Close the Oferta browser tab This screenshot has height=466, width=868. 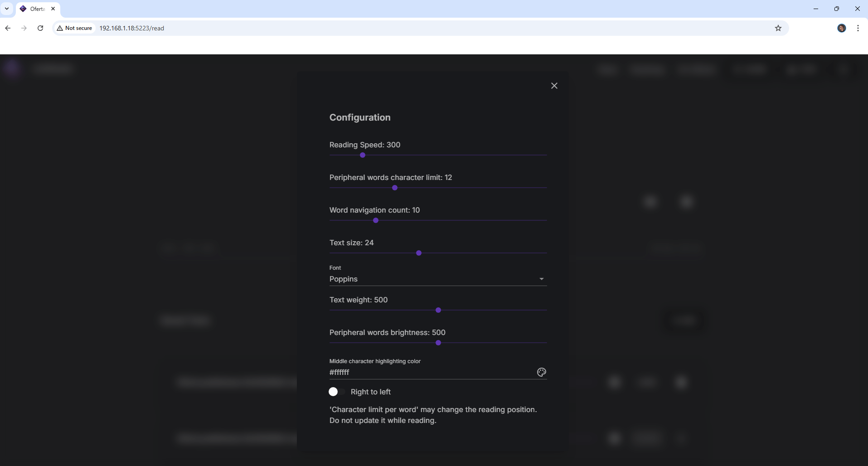(x=53, y=9)
